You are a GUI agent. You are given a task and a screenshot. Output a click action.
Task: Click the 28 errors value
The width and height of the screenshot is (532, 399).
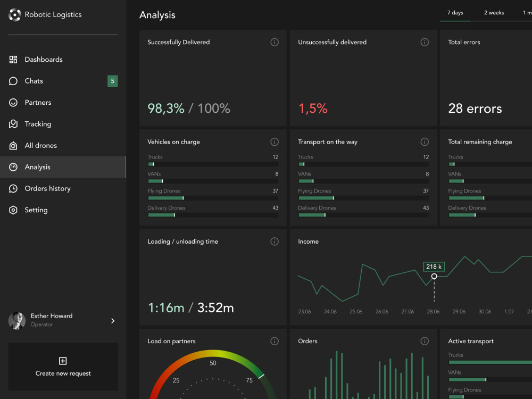(475, 109)
